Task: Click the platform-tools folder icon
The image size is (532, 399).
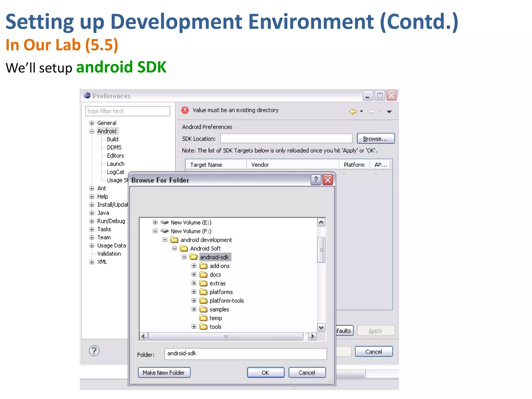Action: click(x=203, y=301)
